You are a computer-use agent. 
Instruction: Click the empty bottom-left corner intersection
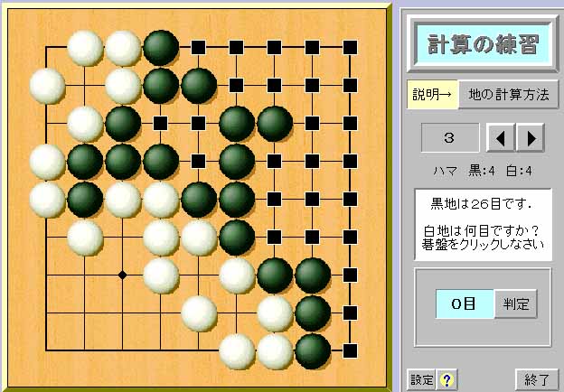(47, 350)
